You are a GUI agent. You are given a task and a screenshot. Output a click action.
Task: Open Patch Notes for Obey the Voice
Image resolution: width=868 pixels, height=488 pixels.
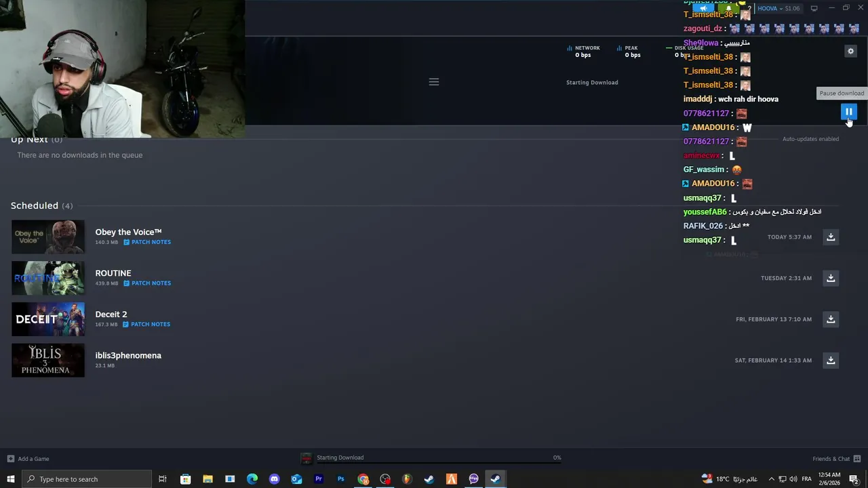click(x=147, y=242)
